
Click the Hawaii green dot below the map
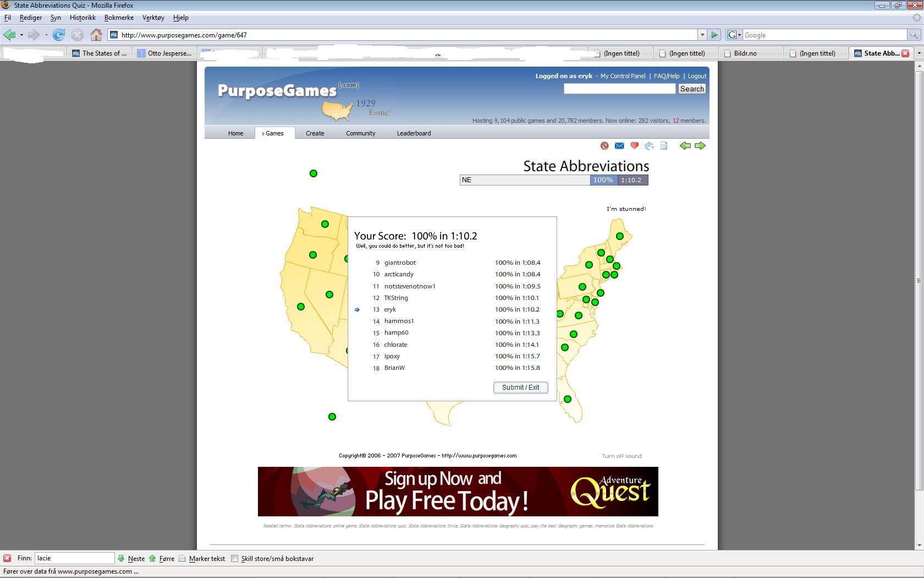[332, 417]
